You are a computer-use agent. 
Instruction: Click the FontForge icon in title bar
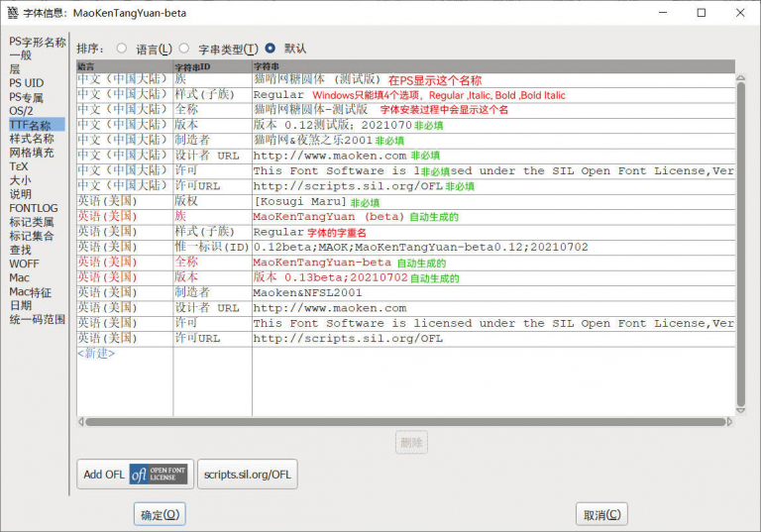click(x=13, y=14)
